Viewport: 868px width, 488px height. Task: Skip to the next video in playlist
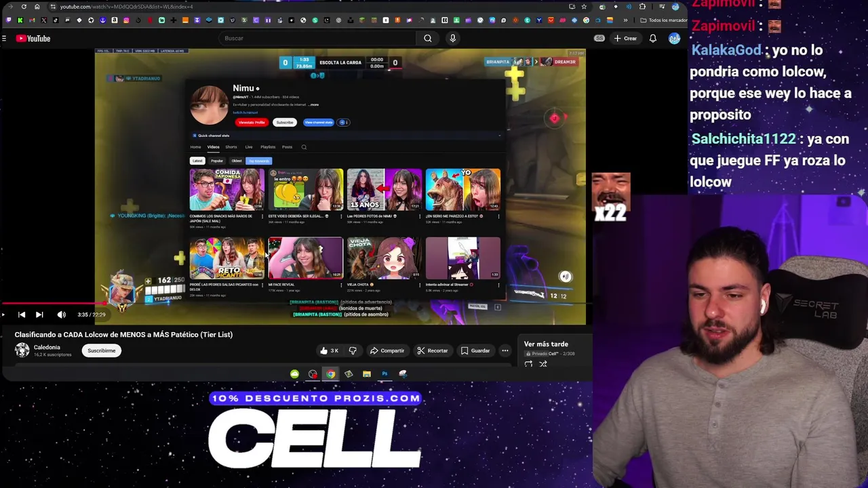coord(39,314)
